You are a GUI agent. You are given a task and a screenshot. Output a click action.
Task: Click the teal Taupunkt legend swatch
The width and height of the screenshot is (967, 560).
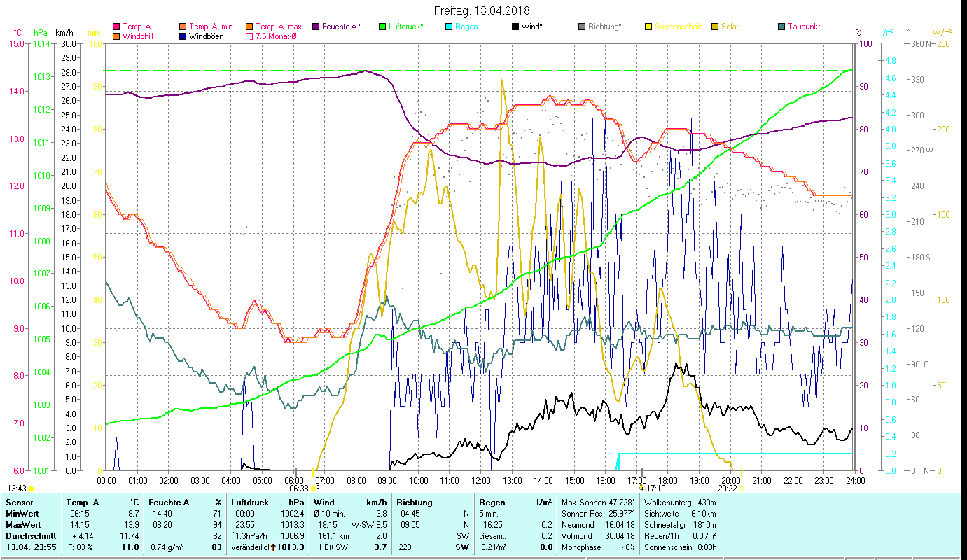[781, 27]
